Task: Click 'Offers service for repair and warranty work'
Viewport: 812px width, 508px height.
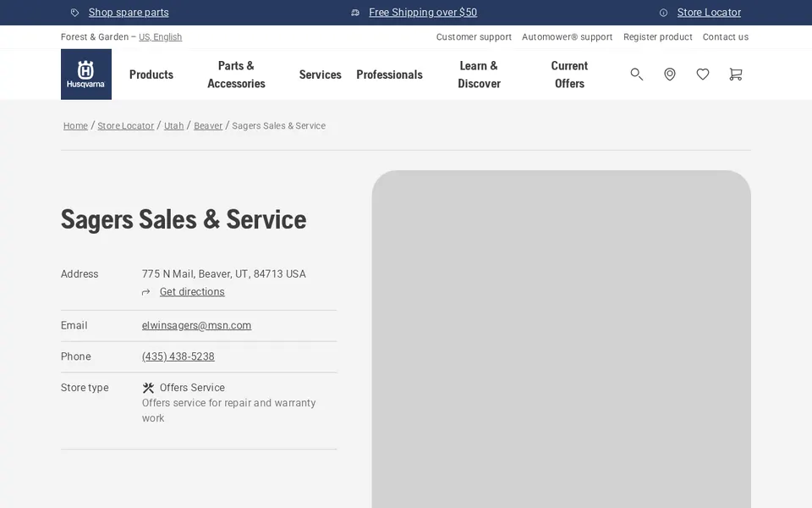Action: tap(229, 411)
